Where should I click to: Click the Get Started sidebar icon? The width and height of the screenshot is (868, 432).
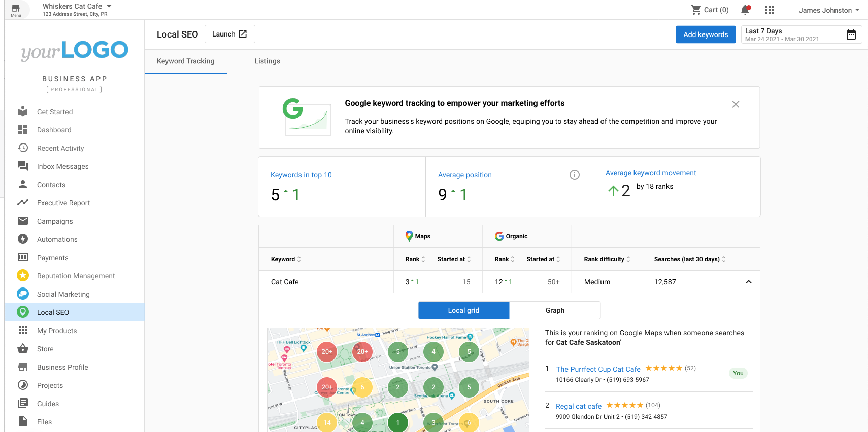tap(23, 112)
